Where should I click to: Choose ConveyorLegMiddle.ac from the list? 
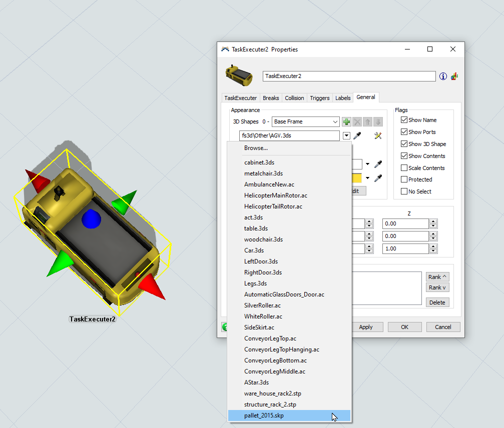[x=289, y=371]
